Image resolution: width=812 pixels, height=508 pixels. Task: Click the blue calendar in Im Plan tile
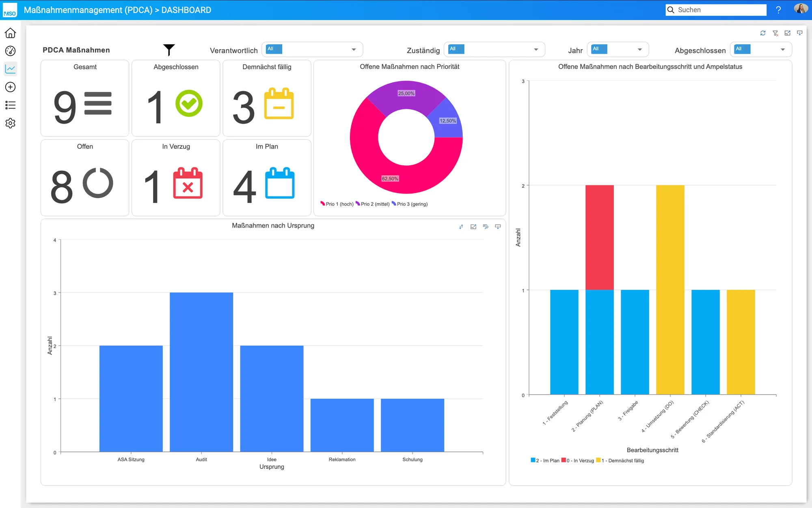click(280, 183)
